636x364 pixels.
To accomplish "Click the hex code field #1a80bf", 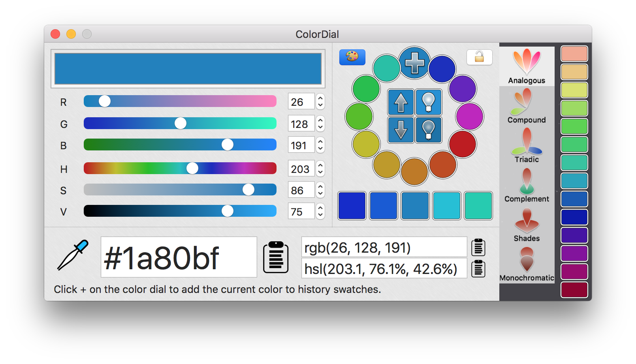I will [x=179, y=257].
